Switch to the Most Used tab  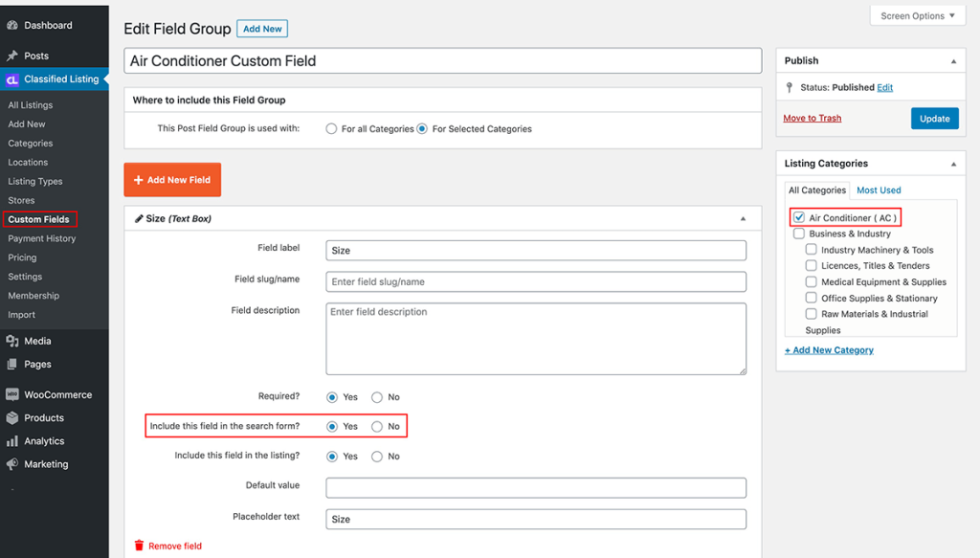click(879, 190)
